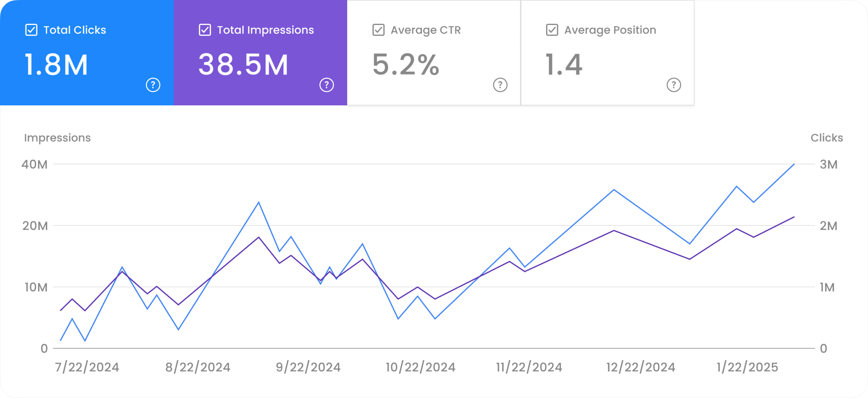Click the 7/22/2024 date axis label
Image resolution: width=868 pixels, height=398 pixels.
tap(87, 367)
